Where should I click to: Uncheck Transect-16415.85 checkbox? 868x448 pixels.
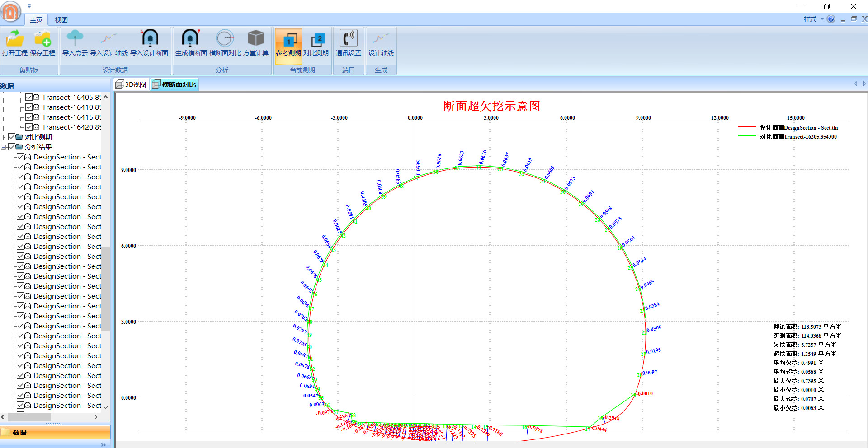point(29,117)
